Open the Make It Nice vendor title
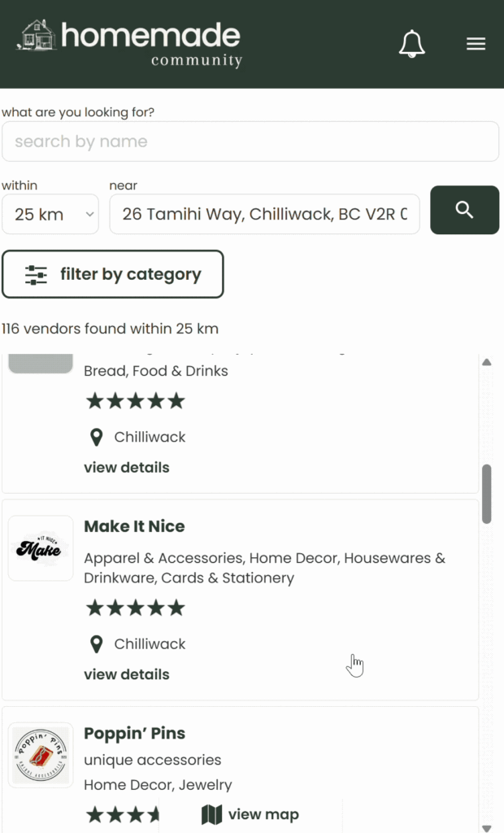Screen dimensions: 504x833 (x=134, y=526)
